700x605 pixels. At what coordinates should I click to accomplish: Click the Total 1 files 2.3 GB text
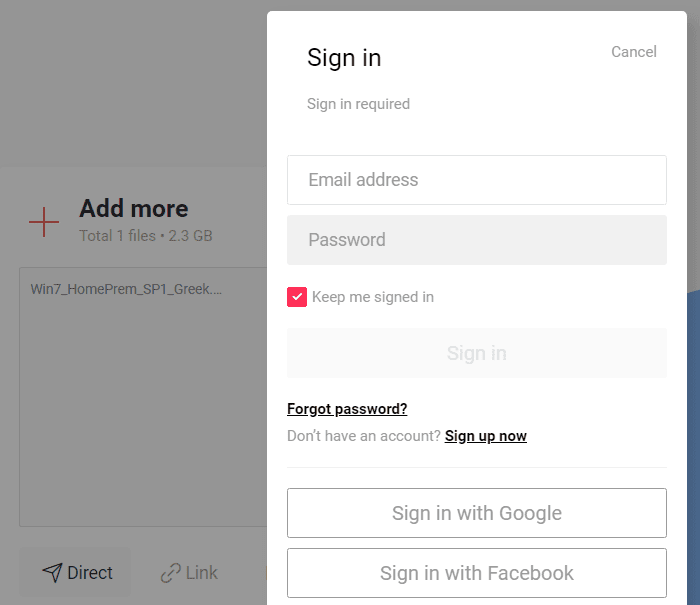[x=146, y=236]
